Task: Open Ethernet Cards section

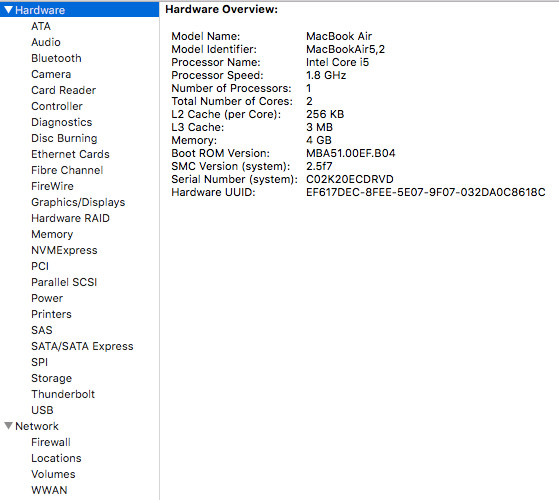Action: click(x=70, y=154)
